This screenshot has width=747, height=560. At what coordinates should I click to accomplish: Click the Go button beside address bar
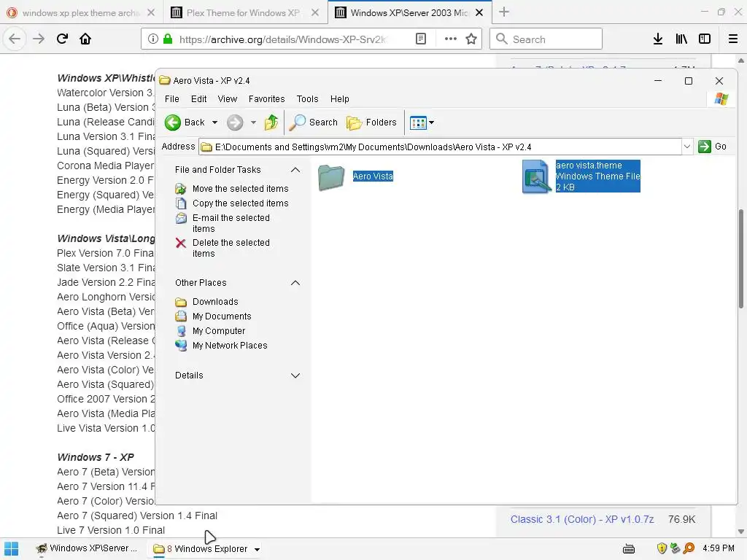[712, 146]
